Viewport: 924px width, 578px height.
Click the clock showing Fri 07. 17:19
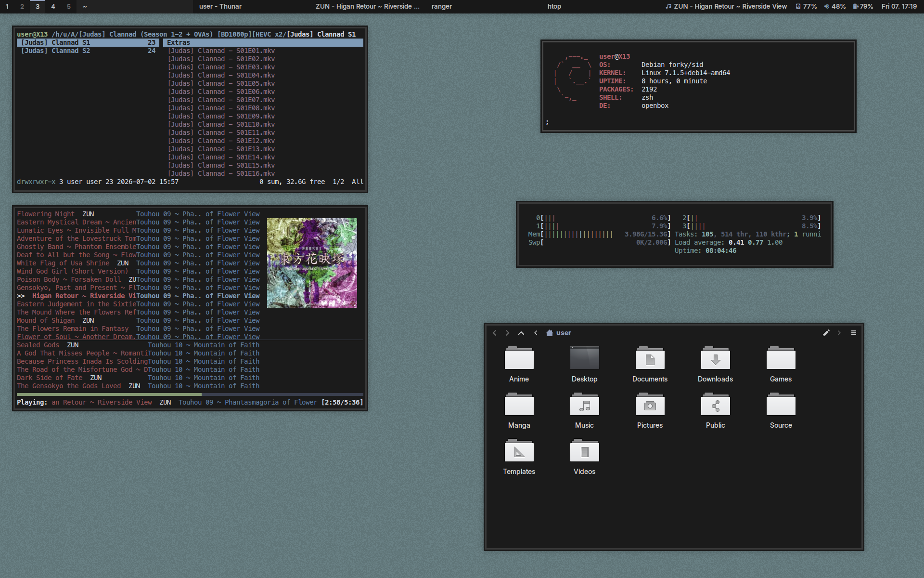[x=899, y=6]
